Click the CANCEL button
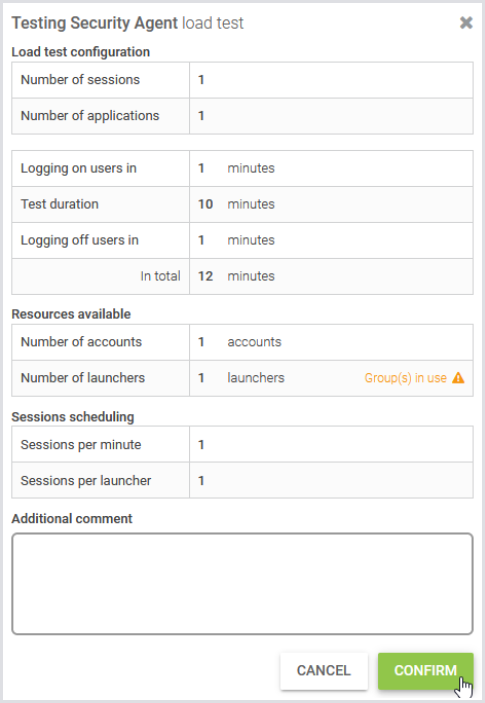This screenshot has height=703, width=485. click(x=324, y=671)
